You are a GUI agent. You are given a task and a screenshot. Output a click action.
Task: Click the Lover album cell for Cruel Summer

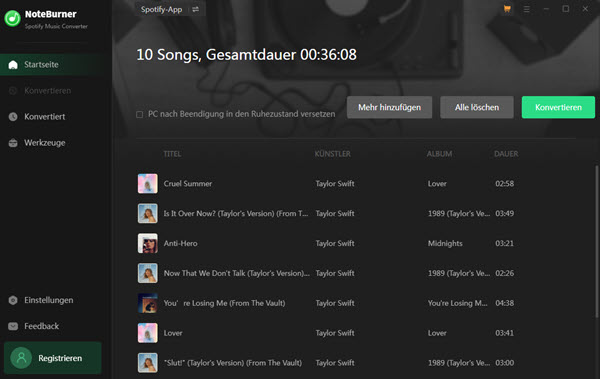click(437, 184)
